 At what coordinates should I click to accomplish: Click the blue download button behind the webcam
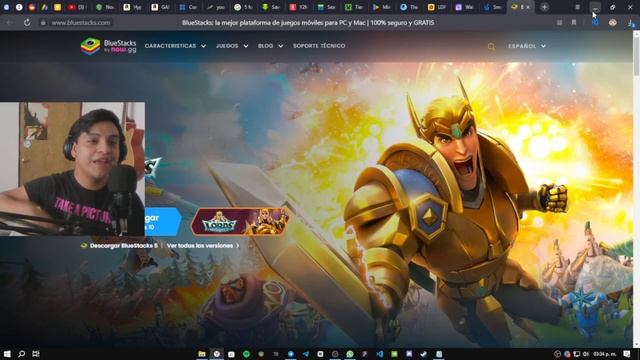(x=163, y=222)
